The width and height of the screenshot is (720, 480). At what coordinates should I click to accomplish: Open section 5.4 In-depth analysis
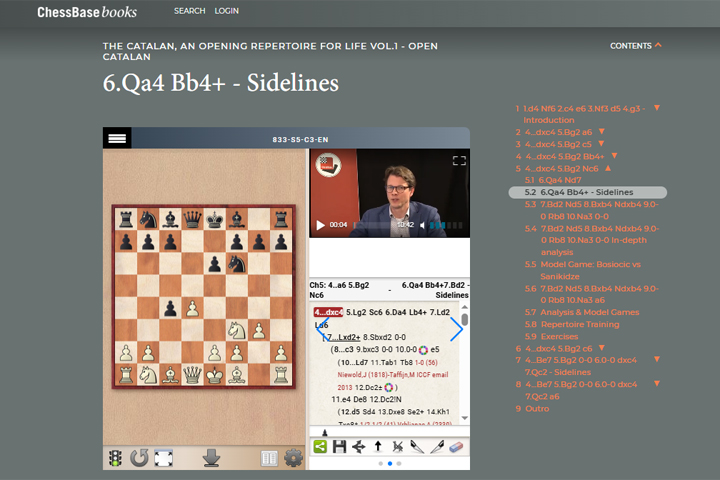[592, 240]
